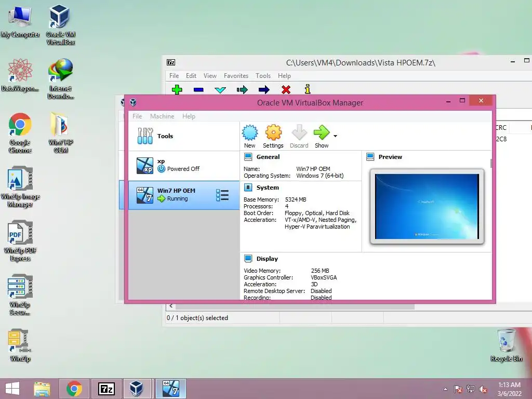This screenshot has height=399, width=532.
Task: Click the General section header
Action: point(268,157)
